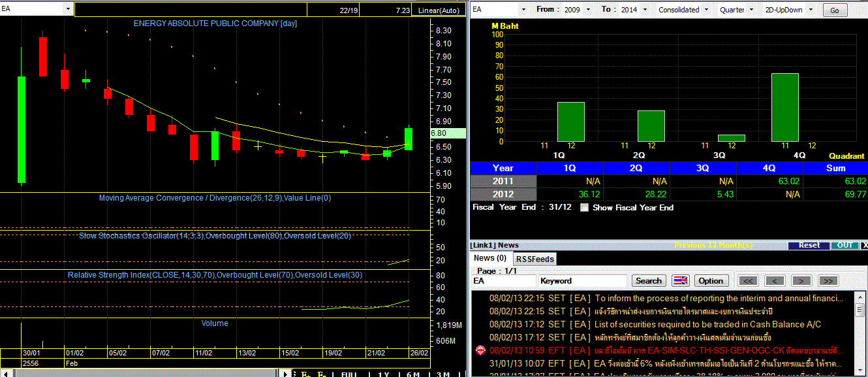Go to last news page (>>)

(828, 281)
